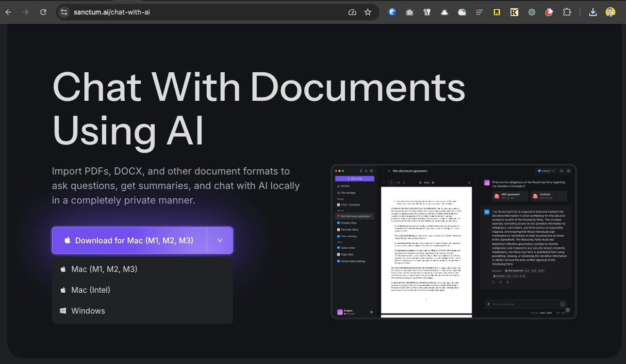Viewport: 626px width, 364px height.
Task: Open the keys password extension
Action: (x=427, y=12)
